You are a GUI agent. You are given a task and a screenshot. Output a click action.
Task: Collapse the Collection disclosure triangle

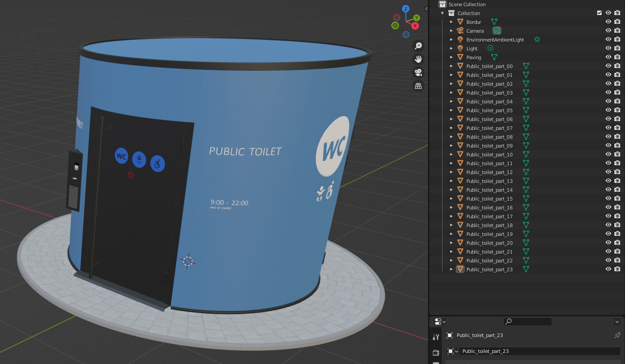(443, 13)
